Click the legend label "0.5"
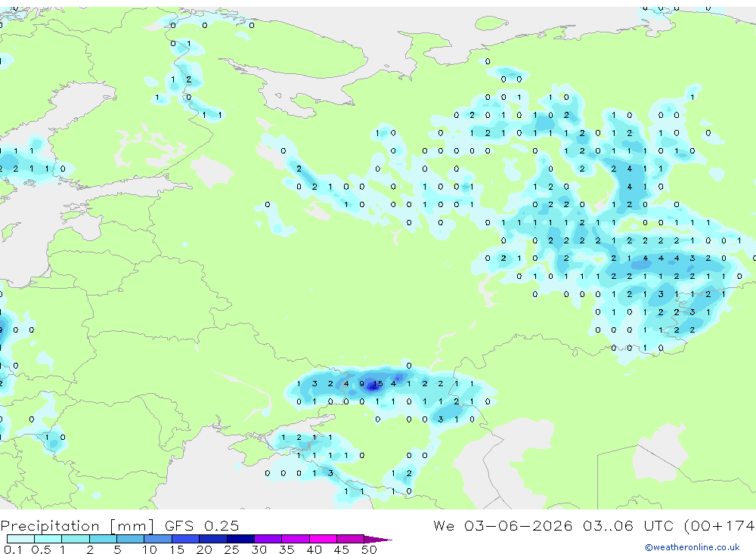This screenshot has width=756, height=554. (41, 549)
